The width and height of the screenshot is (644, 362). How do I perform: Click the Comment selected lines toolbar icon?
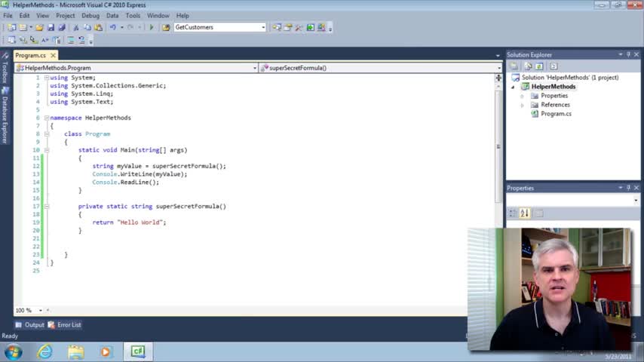click(71, 40)
